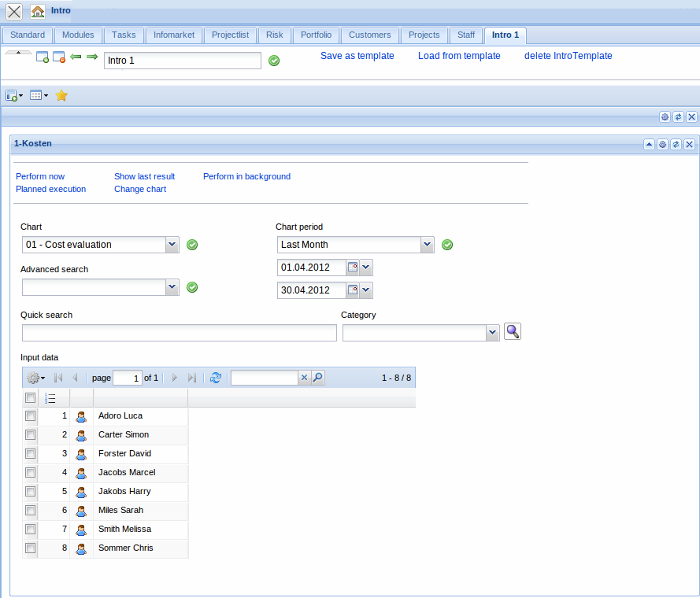Open calendar picker for 01.04.2012 date
Image resolution: width=700 pixels, height=598 pixels.
[x=353, y=268]
